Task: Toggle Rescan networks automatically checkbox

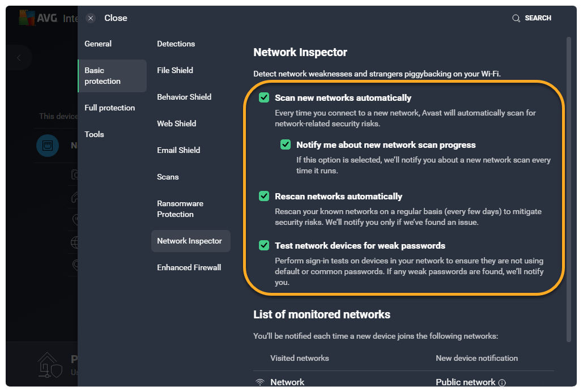Action: [x=264, y=196]
